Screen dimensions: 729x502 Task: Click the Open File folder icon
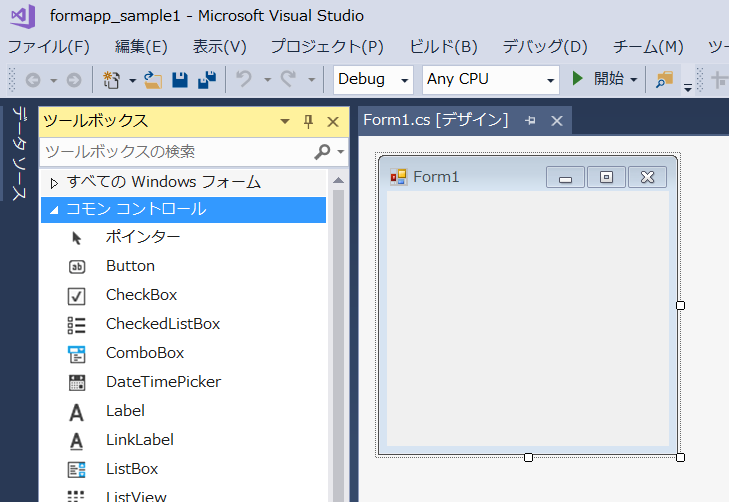click(x=152, y=80)
